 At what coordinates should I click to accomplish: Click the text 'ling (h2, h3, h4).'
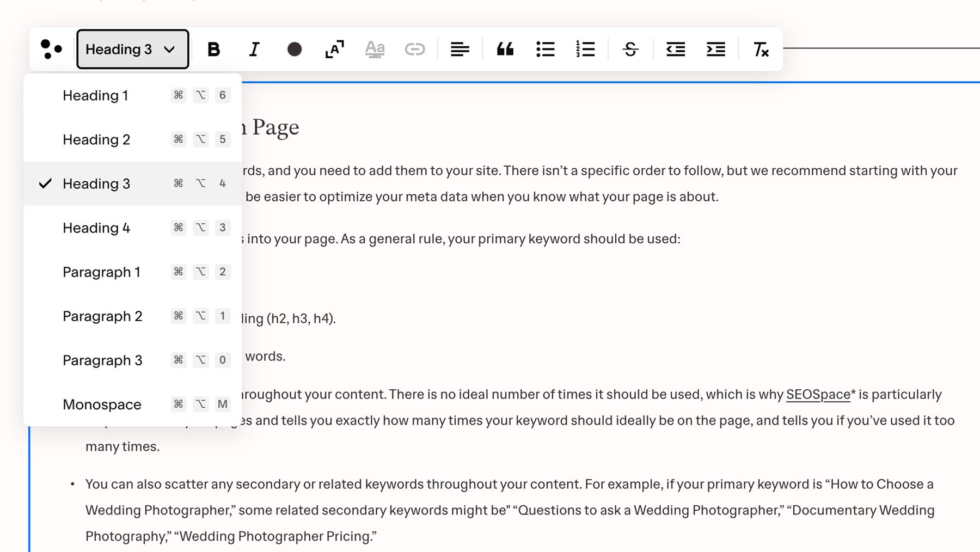[x=289, y=318]
